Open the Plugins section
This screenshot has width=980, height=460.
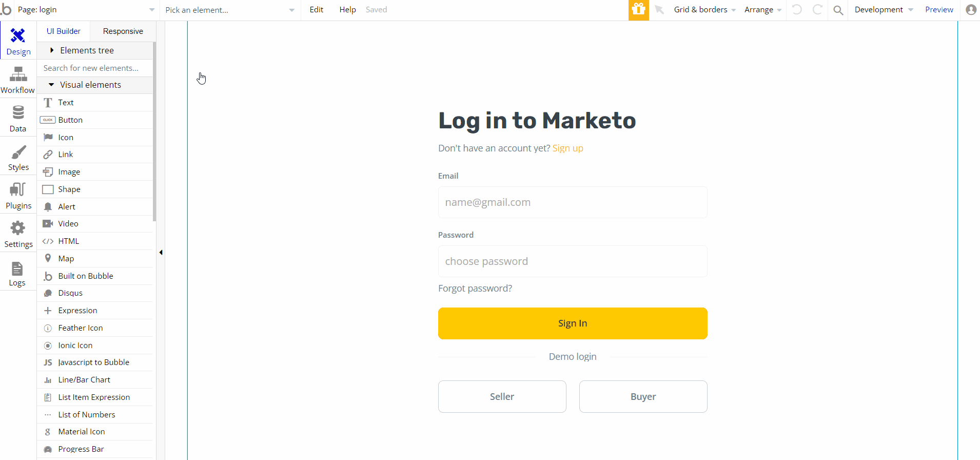pos(18,195)
